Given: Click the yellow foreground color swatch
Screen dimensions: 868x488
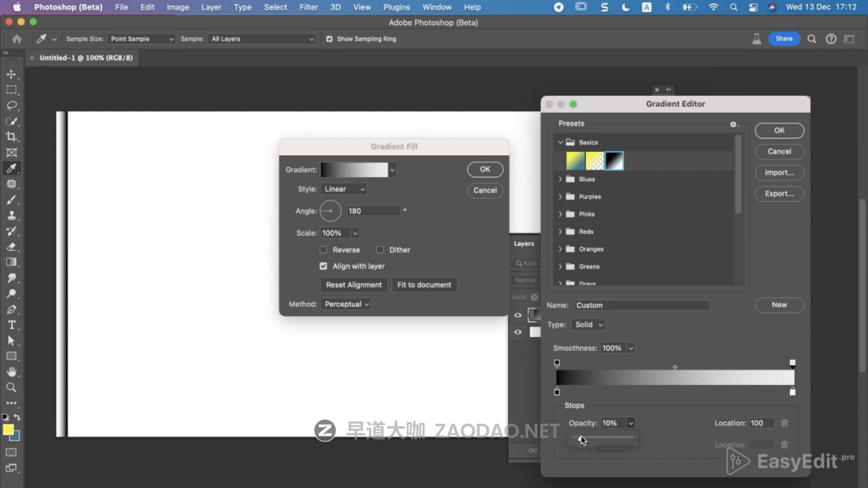Looking at the screenshot, I should (x=8, y=429).
